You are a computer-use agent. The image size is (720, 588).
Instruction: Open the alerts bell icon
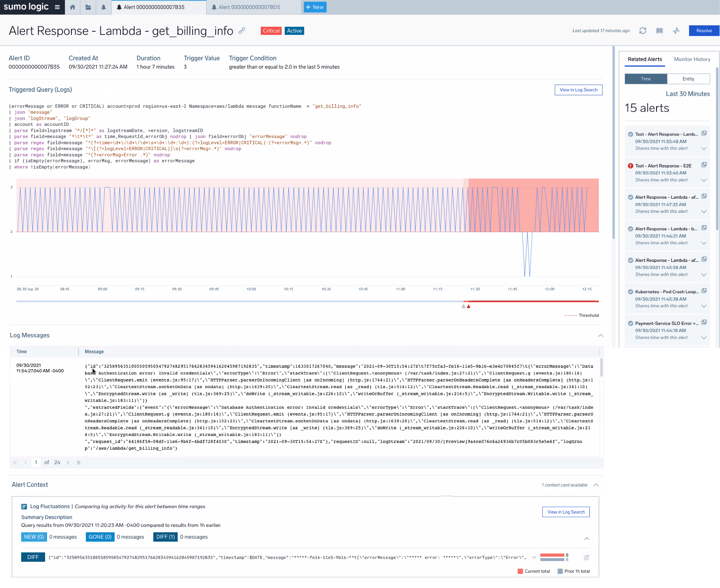(x=104, y=7)
